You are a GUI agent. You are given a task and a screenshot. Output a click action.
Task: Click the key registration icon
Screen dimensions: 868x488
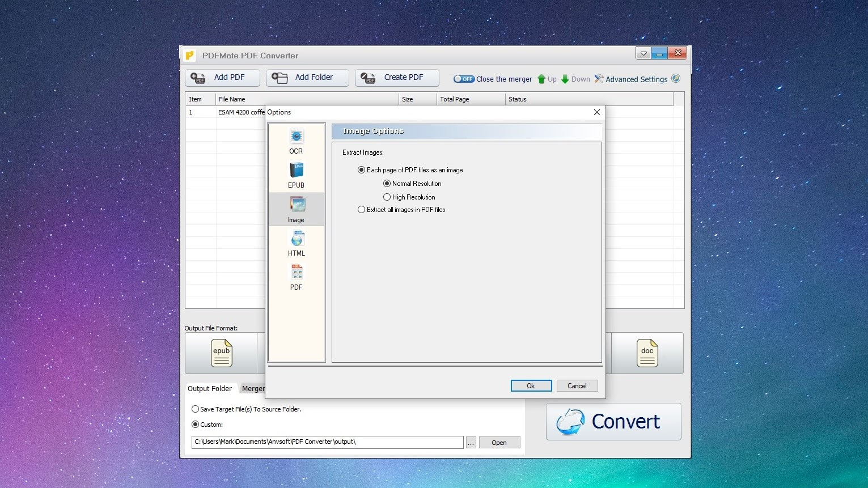point(676,79)
